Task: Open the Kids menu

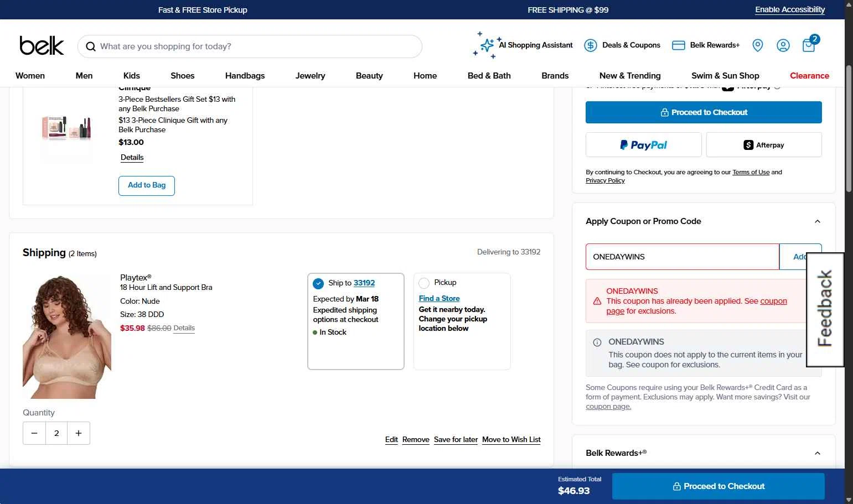Action: coord(132,76)
